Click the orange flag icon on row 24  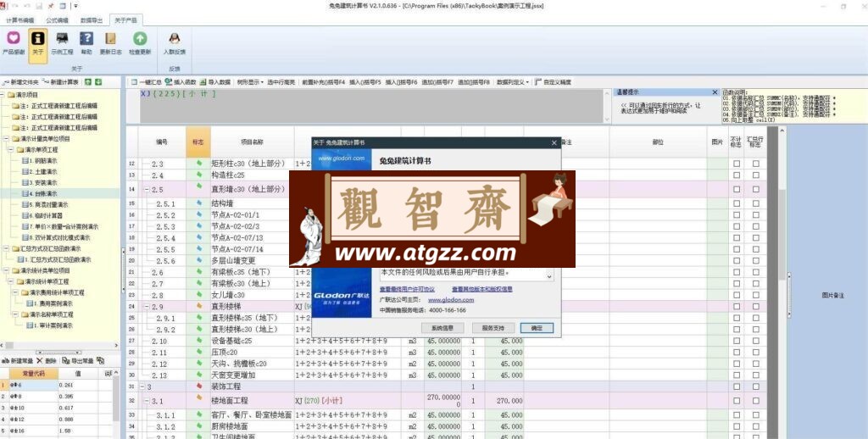tap(199, 306)
